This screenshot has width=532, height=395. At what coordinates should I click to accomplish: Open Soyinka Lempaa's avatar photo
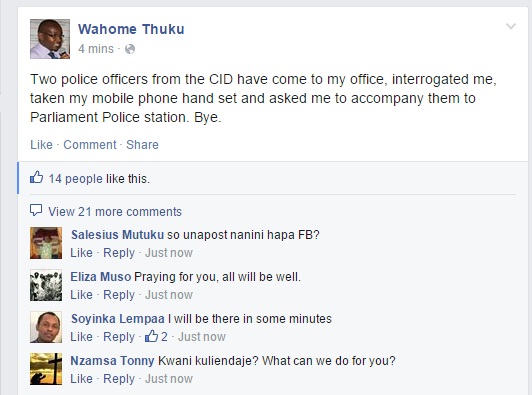pyautogui.click(x=46, y=327)
